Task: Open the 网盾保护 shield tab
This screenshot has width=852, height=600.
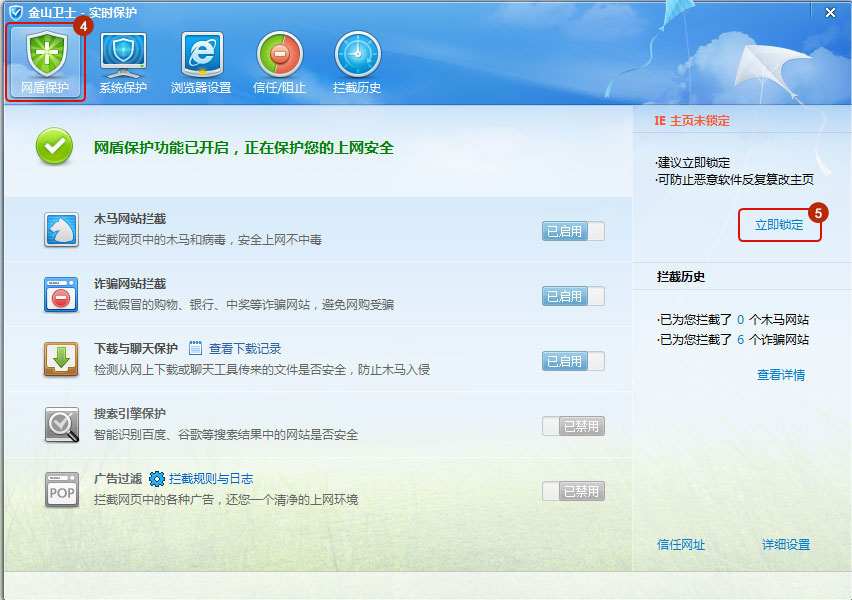Action: tap(45, 60)
